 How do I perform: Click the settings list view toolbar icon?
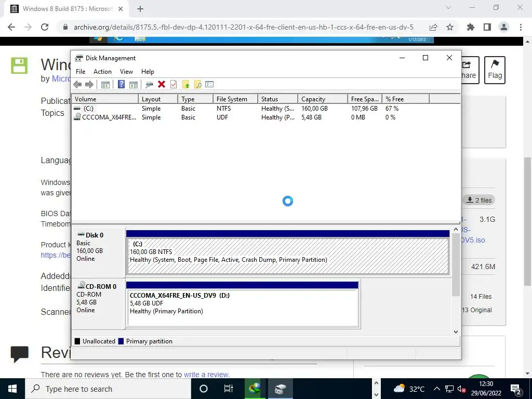[209, 84]
